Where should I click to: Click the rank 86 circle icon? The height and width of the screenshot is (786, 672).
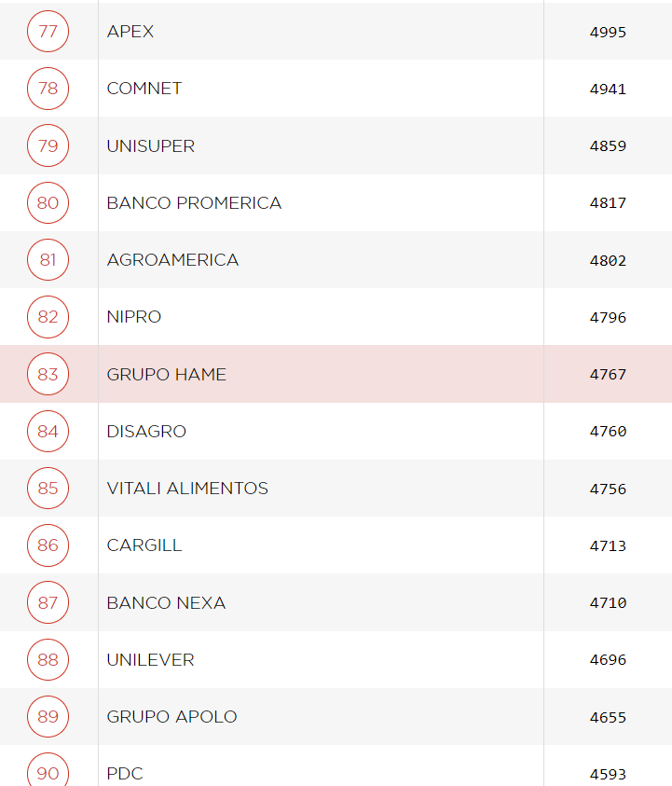click(x=48, y=545)
